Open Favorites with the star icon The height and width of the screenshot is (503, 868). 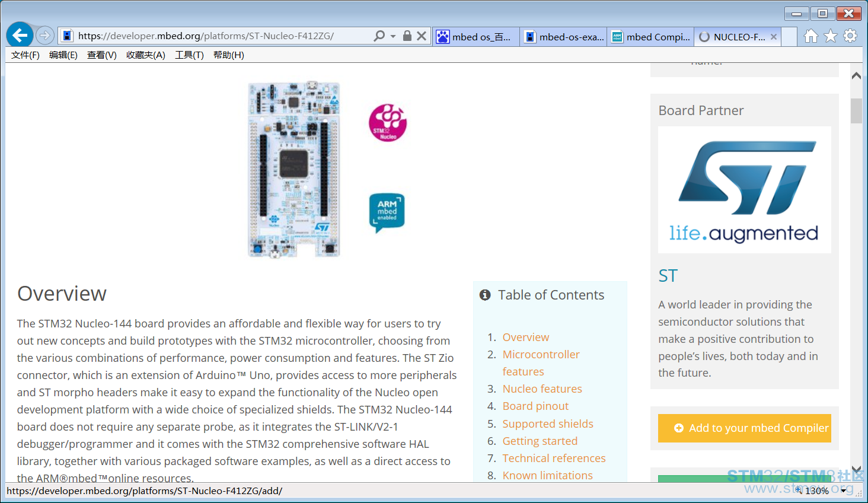[x=831, y=36]
